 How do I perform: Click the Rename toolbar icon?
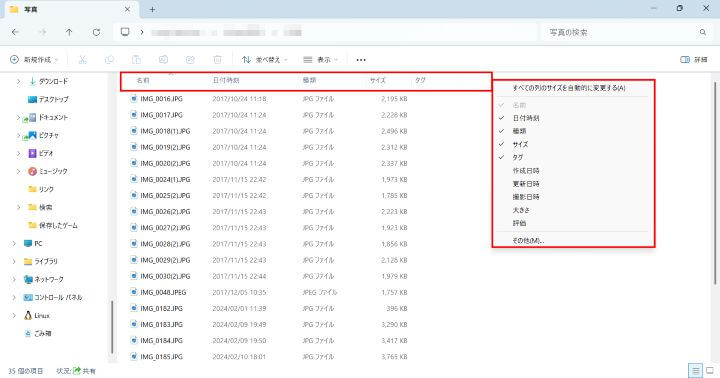point(163,60)
